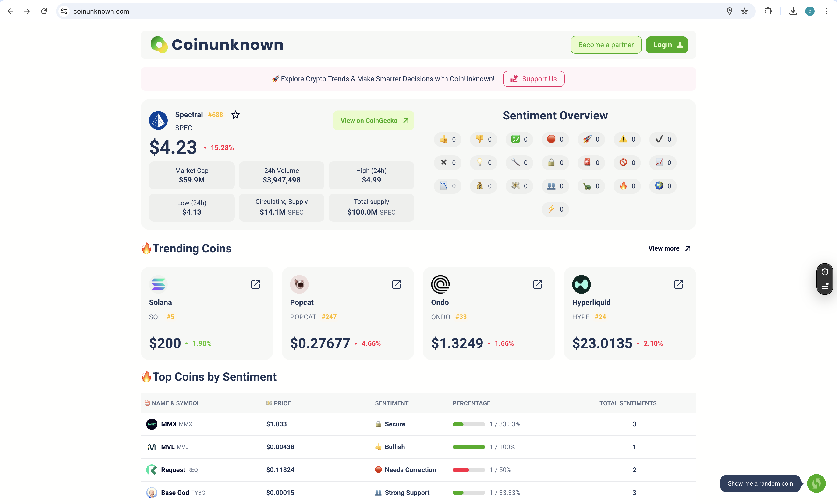Select the flying money sentiment
The width and height of the screenshot is (837, 504).
click(x=519, y=186)
